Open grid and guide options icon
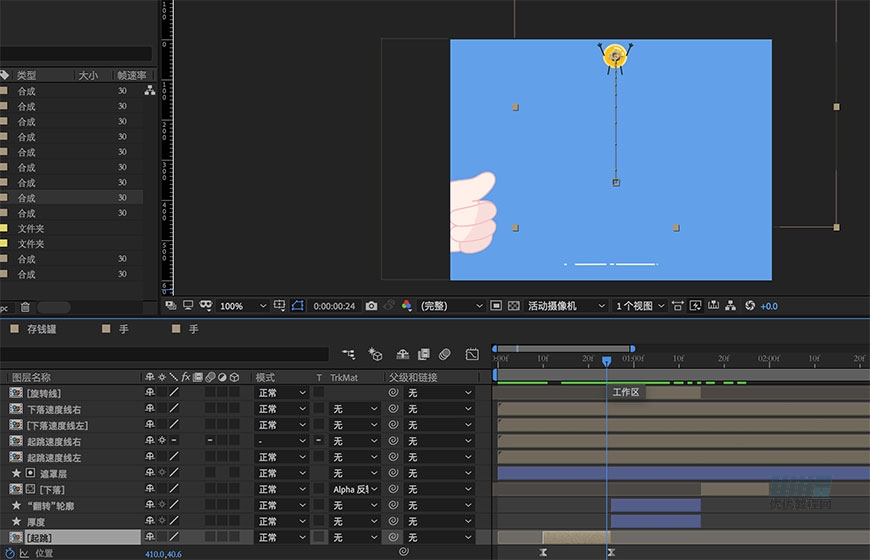The width and height of the screenshot is (870, 560). [x=280, y=306]
